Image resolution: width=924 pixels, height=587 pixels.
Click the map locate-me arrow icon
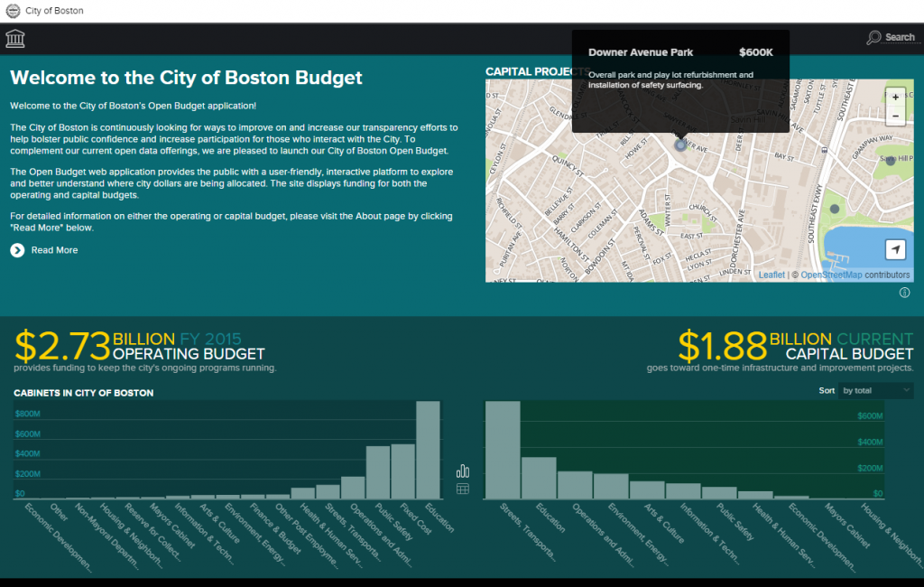895,249
